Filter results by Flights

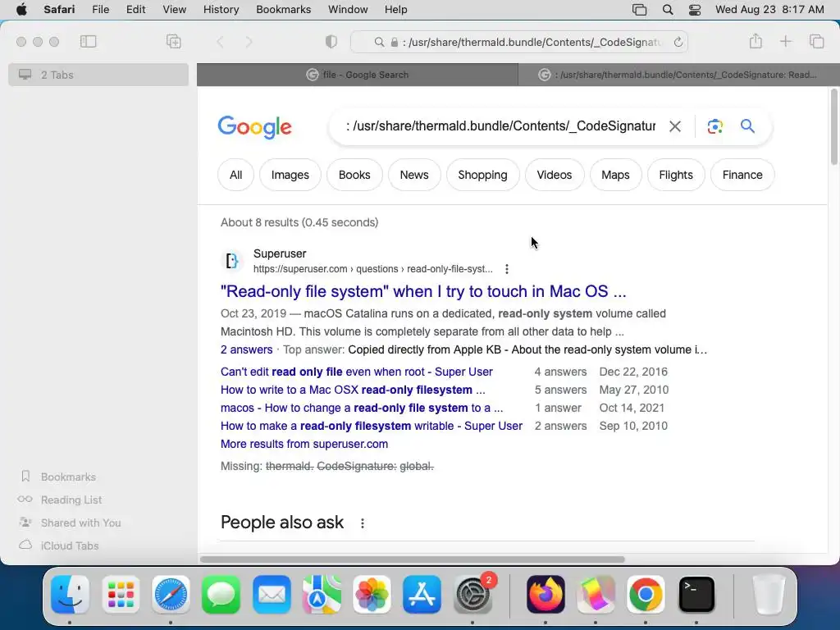[676, 175]
